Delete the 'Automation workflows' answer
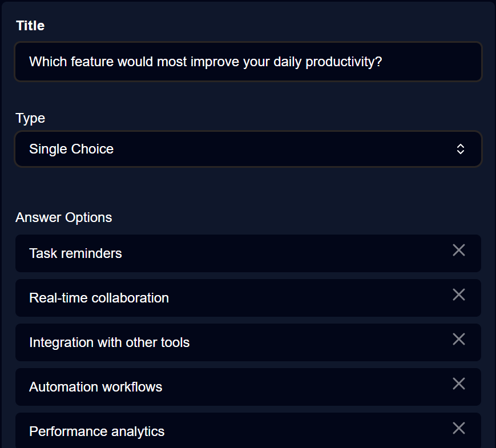This screenshot has width=496, height=448. 459,384
